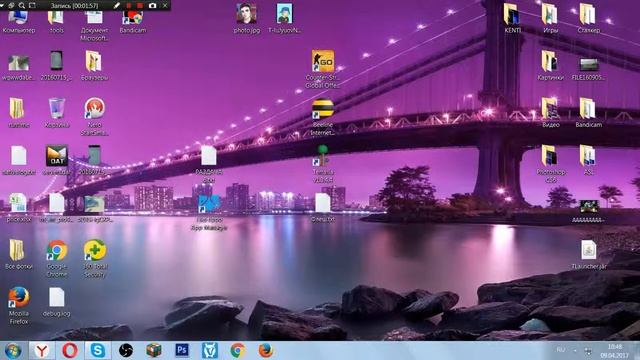
Task: Open Yandex Browser from the taskbar
Action: [42, 351]
